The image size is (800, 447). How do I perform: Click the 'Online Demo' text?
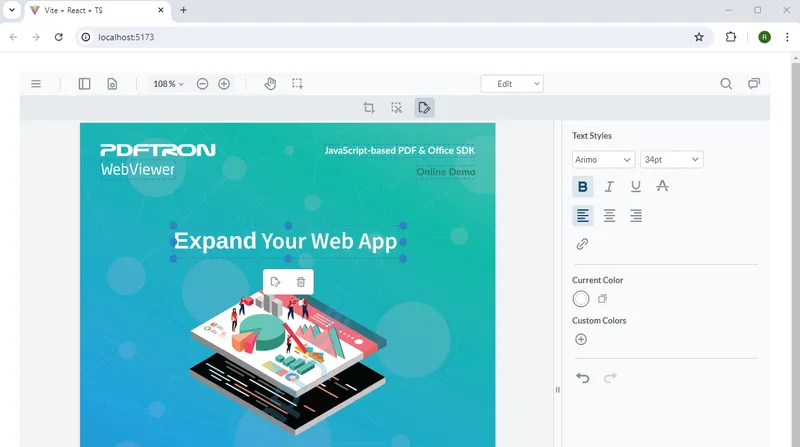pyautogui.click(x=446, y=171)
